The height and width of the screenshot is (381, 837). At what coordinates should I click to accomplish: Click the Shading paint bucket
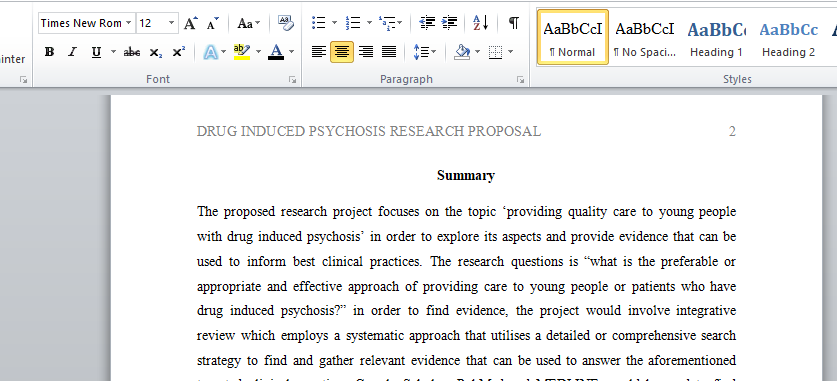(x=462, y=52)
